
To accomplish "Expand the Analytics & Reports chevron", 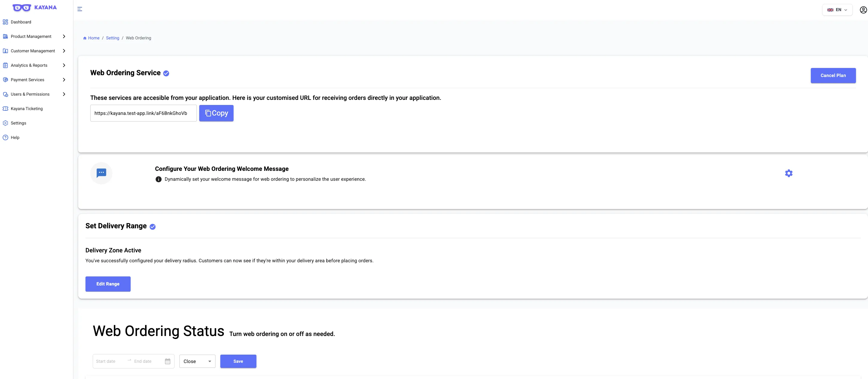I will (x=64, y=65).
